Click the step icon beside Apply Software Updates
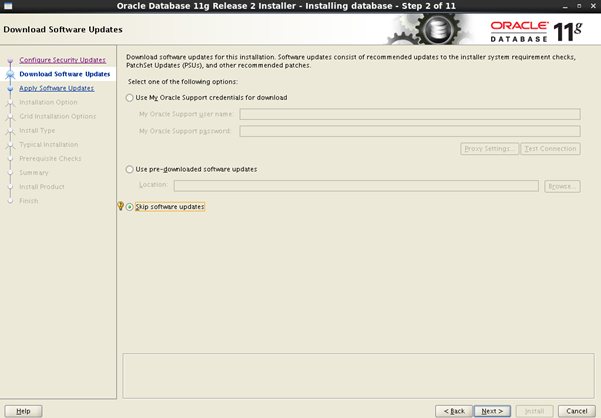The image size is (601, 418). [x=10, y=89]
